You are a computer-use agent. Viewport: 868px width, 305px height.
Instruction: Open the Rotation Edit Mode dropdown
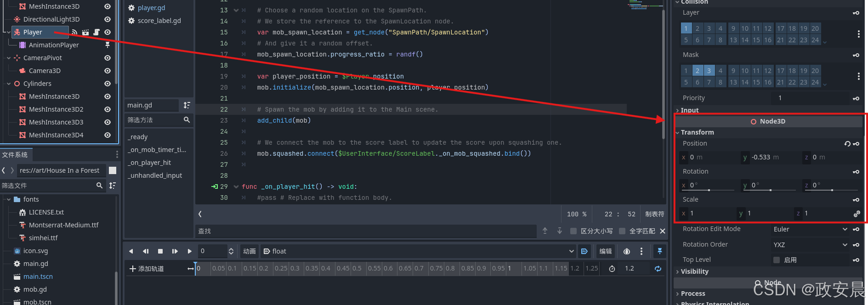(x=811, y=229)
